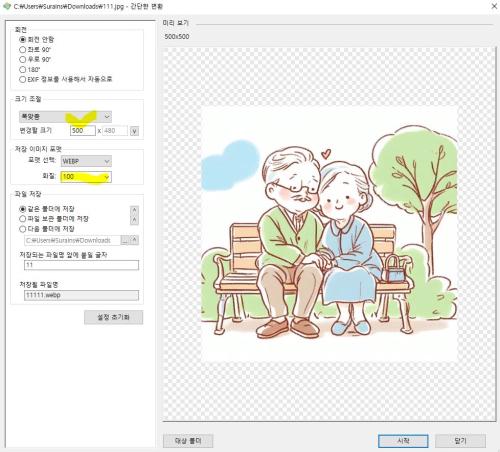
Task: Click the app icon in the title bar
Action: tap(7, 6)
